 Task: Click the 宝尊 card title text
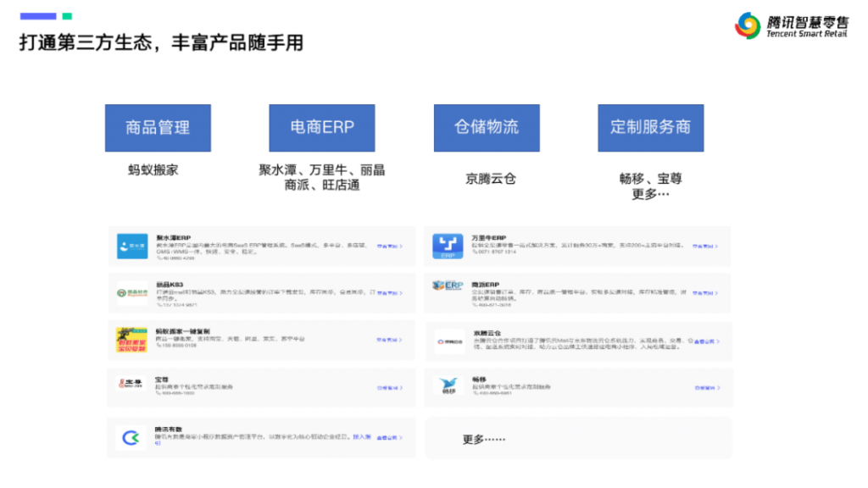click(x=162, y=380)
